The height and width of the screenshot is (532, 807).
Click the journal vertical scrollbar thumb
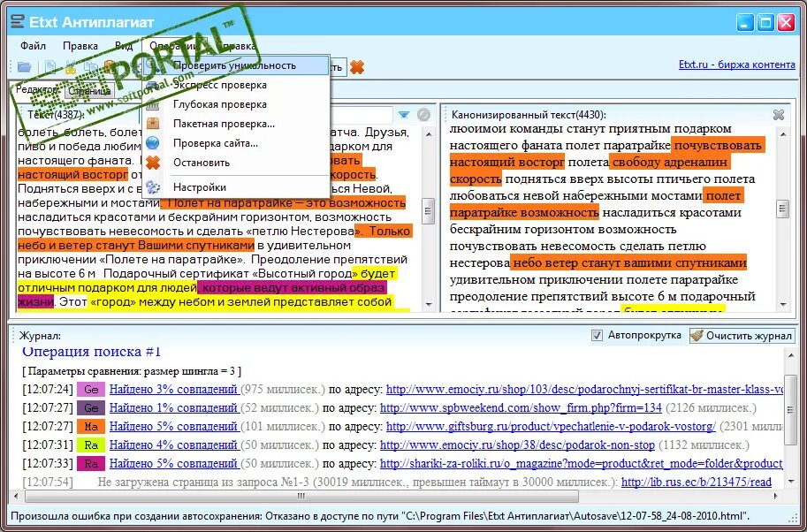[x=790, y=410]
